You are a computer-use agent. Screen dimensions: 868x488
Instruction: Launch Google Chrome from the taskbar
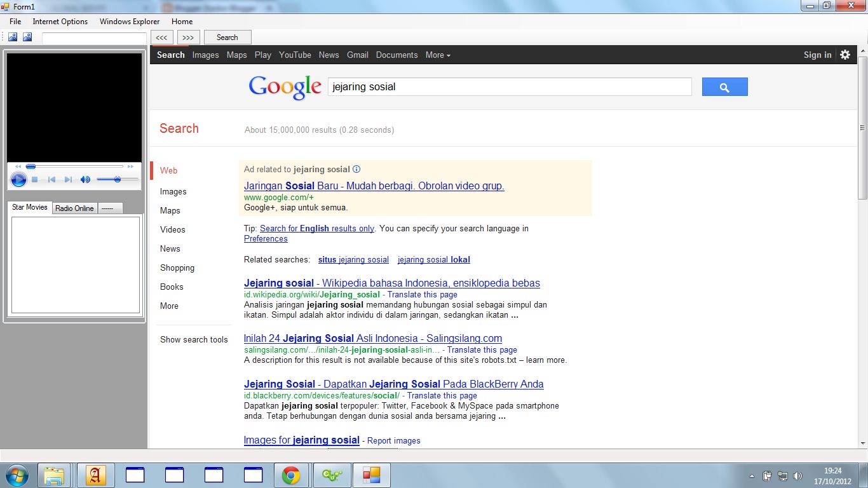click(291, 475)
